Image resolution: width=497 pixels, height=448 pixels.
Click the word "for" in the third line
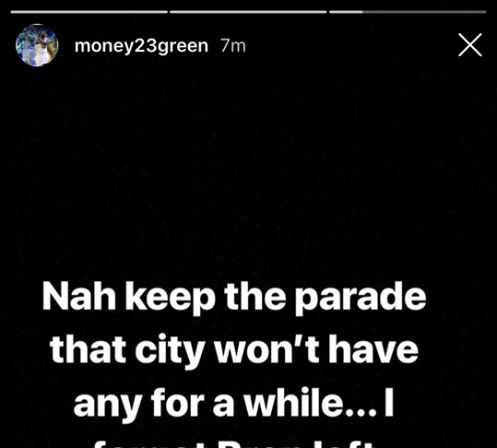(177, 403)
